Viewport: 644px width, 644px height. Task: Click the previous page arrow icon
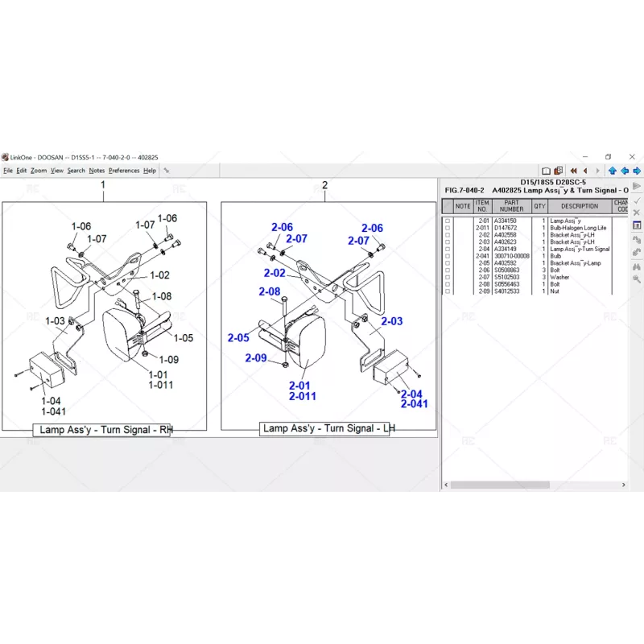(x=585, y=171)
